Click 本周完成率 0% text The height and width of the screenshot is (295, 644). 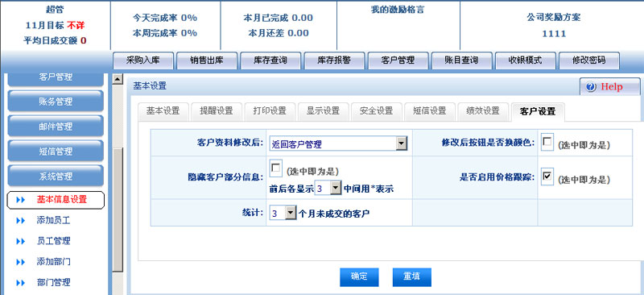(x=165, y=33)
